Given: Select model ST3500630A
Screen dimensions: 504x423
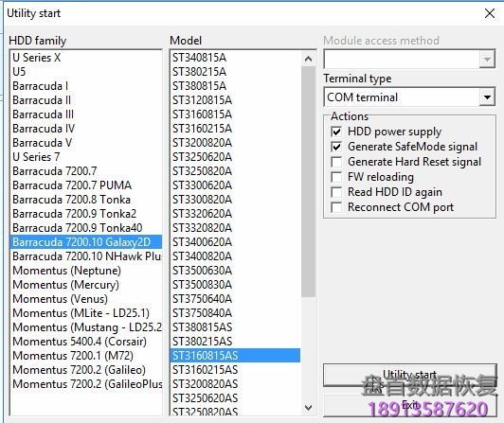Looking at the screenshot, I should [236, 271].
